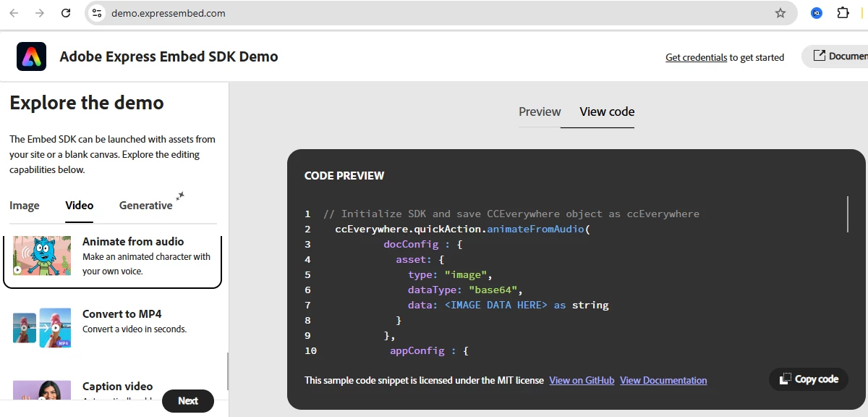Click "Make an animated character" description
The width and height of the screenshot is (868, 417).
point(146,264)
